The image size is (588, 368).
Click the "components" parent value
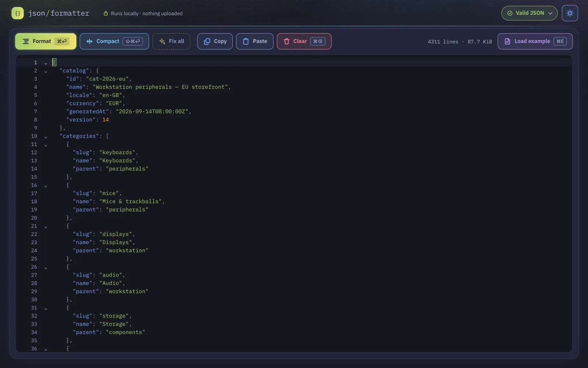(x=125, y=332)
